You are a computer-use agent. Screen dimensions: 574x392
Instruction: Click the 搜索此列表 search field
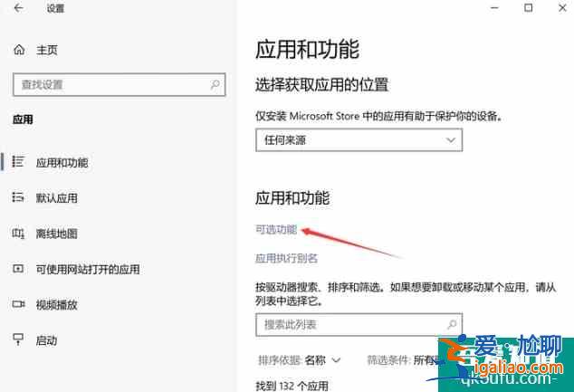tap(359, 325)
